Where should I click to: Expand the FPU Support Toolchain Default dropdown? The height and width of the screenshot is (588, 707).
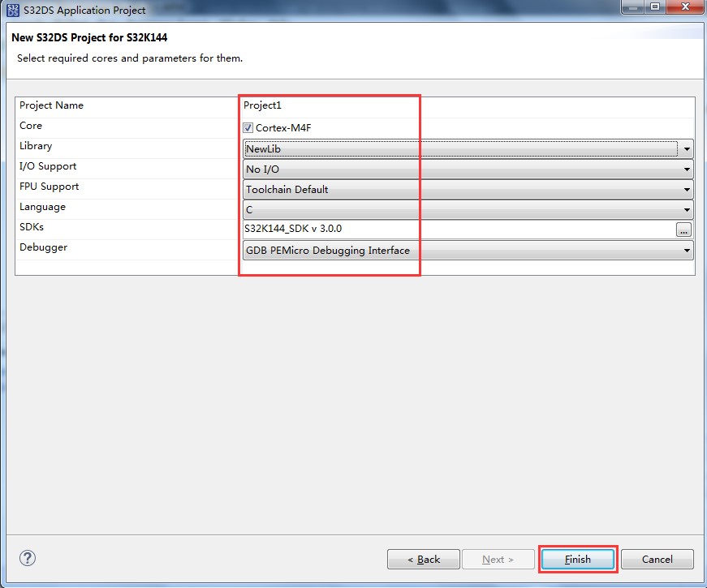point(468,189)
